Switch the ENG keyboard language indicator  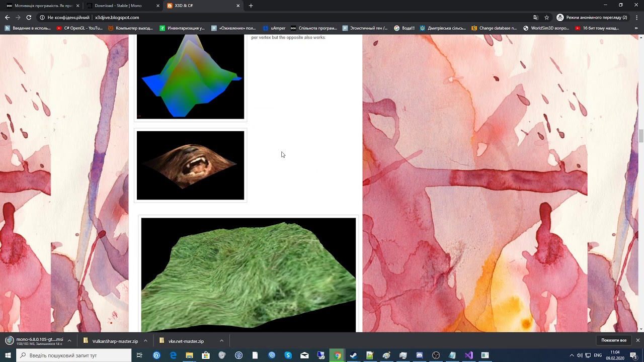pyautogui.click(x=598, y=355)
